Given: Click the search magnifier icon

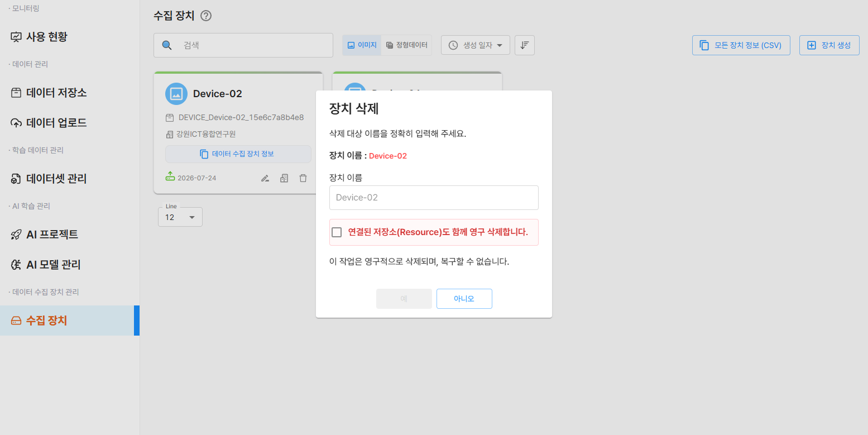Looking at the screenshot, I should [166, 45].
